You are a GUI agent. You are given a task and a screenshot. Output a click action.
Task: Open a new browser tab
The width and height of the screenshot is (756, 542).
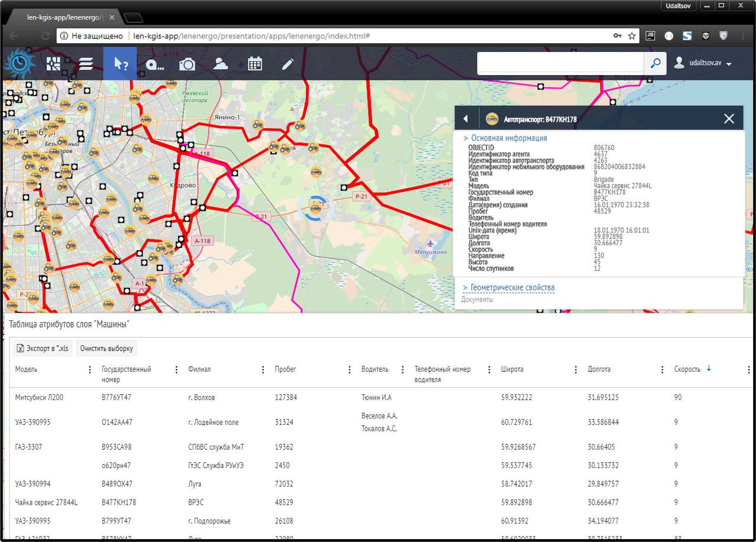(x=133, y=18)
